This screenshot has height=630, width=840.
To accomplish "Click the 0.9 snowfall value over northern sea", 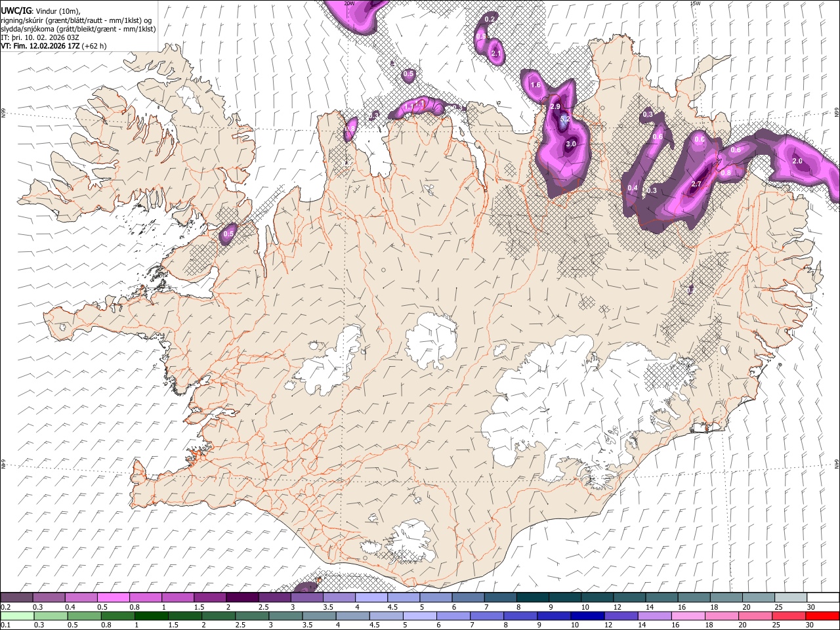I will tap(481, 37).
